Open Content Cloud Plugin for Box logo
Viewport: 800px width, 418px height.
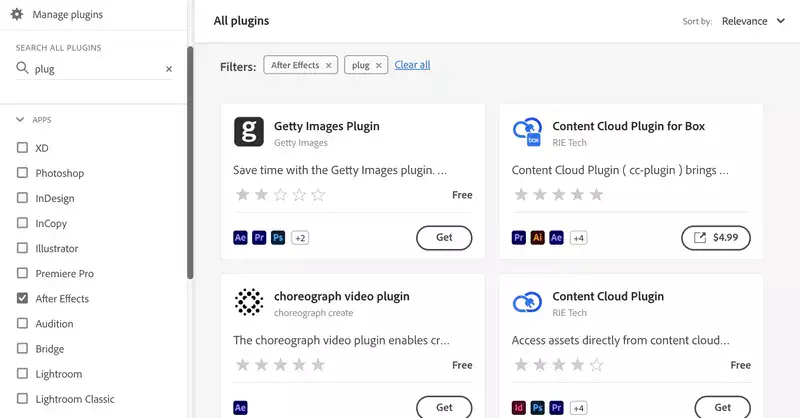pos(527,132)
